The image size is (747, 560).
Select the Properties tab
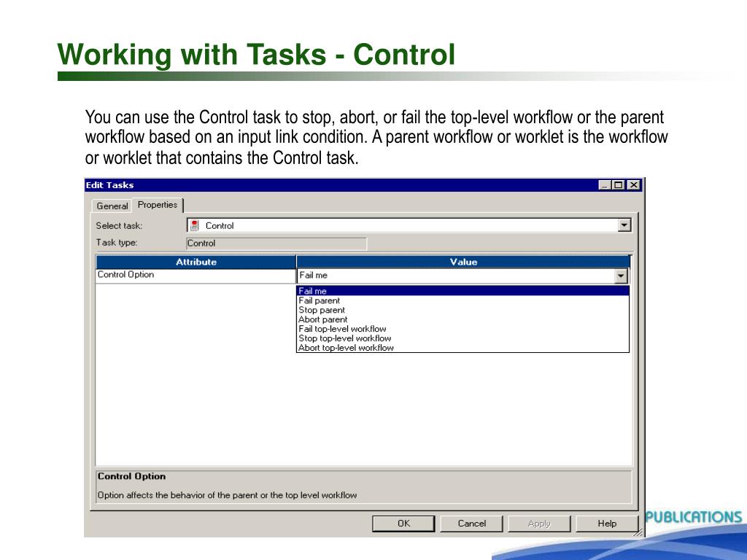pos(158,205)
